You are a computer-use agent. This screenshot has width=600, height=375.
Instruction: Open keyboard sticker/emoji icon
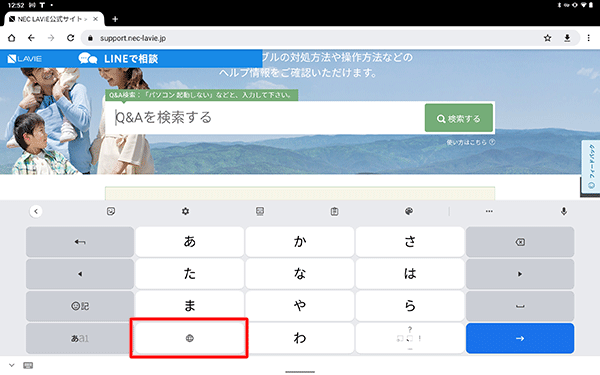point(111,211)
